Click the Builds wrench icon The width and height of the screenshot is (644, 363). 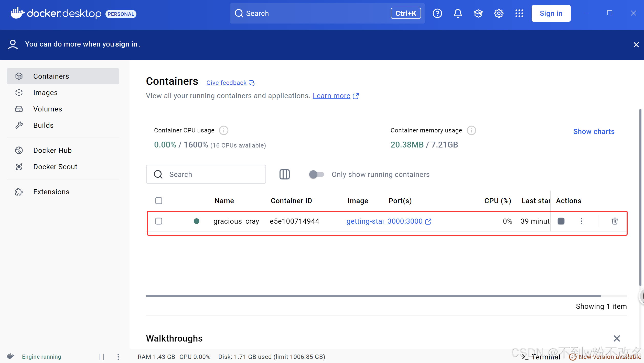[19, 125]
